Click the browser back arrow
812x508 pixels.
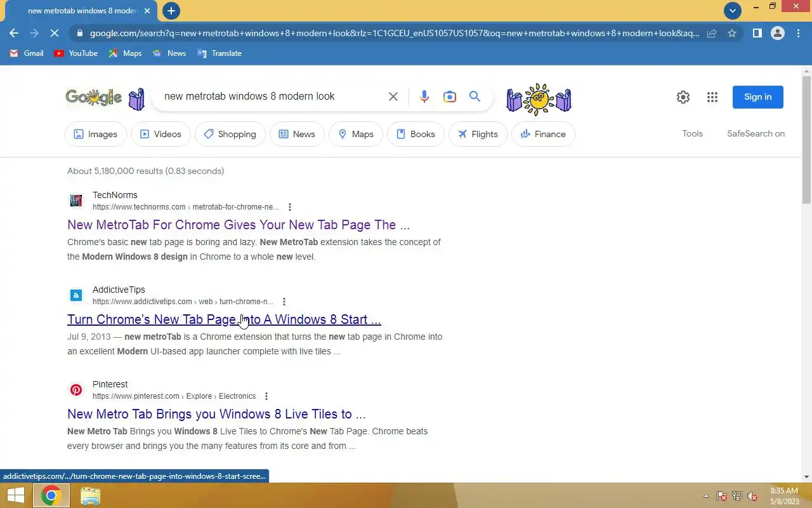(x=14, y=33)
